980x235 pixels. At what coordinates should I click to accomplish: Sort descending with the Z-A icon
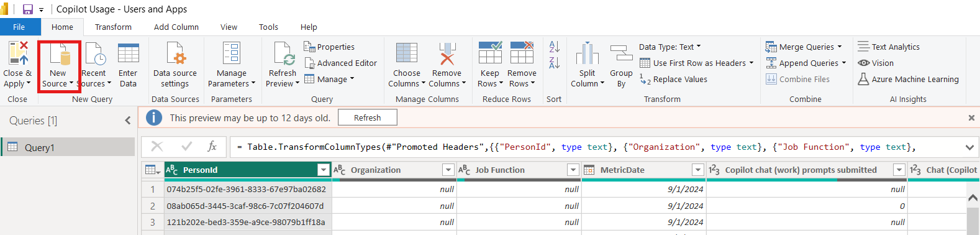click(555, 62)
